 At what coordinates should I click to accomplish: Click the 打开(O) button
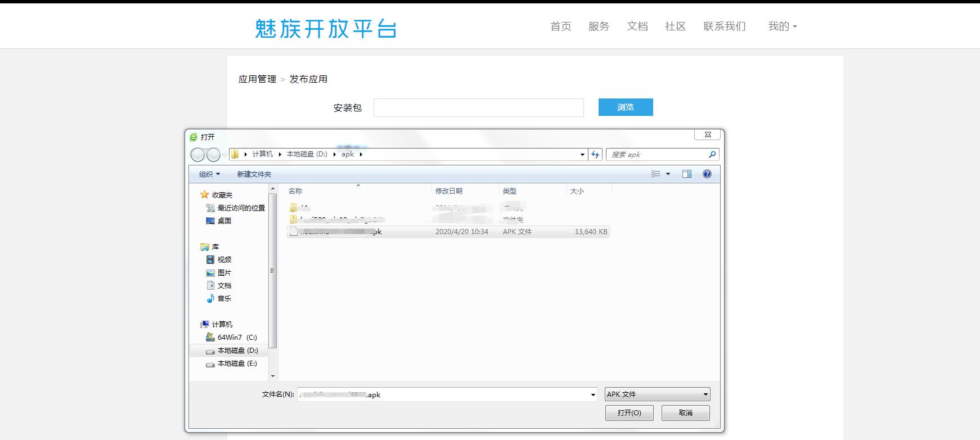[x=629, y=413]
